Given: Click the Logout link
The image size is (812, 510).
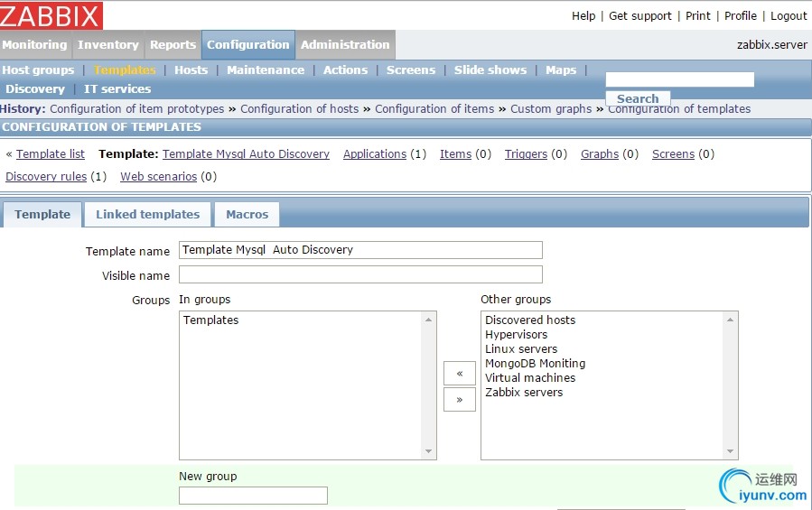Looking at the screenshot, I should (789, 16).
